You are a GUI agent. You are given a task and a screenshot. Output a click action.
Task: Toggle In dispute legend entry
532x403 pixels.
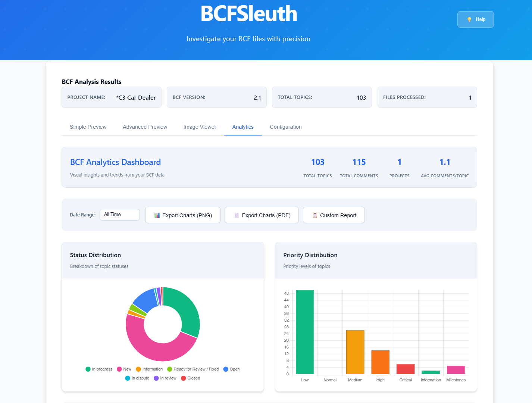[x=137, y=378]
